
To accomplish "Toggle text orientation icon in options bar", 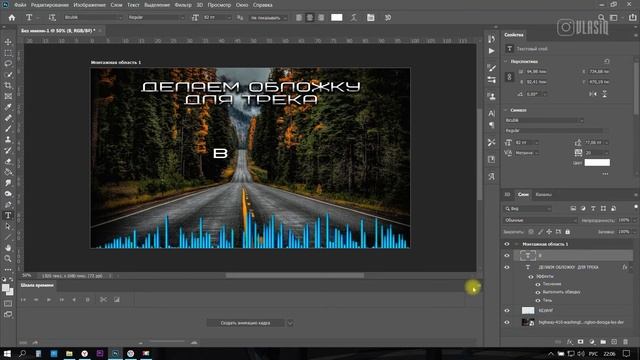I will [x=52, y=18].
